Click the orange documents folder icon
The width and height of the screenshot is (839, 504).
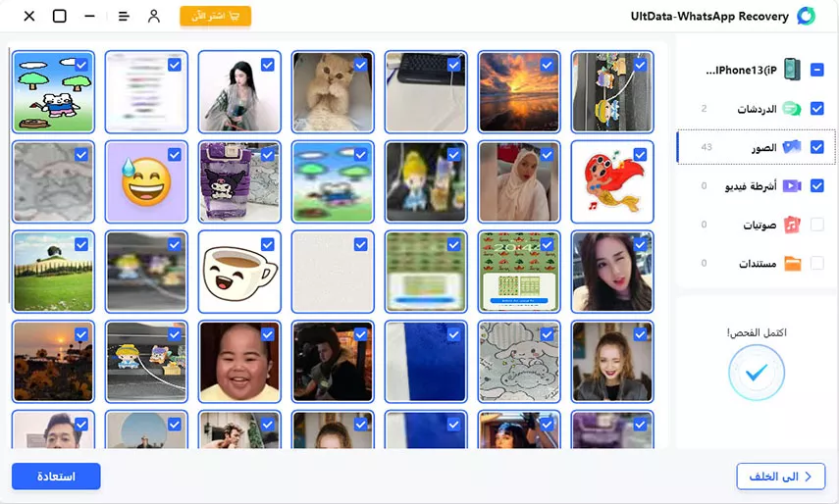[791, 263]
